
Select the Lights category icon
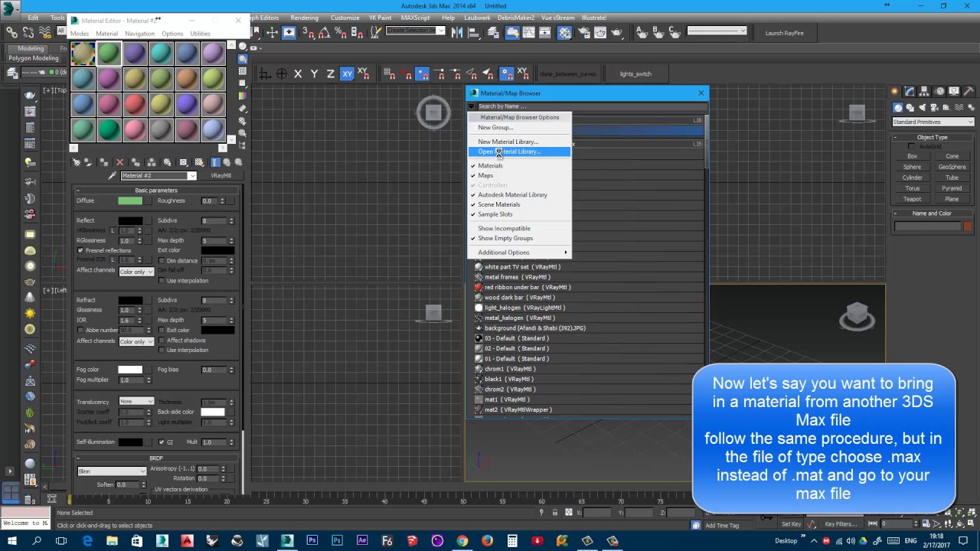pyautogui.click(x=921, y=108)
